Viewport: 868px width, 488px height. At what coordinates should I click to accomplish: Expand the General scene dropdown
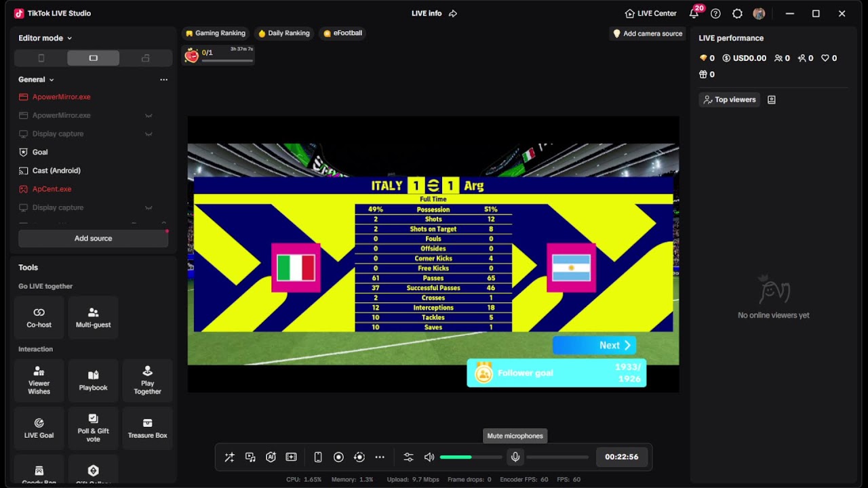[x=36, y=79]
